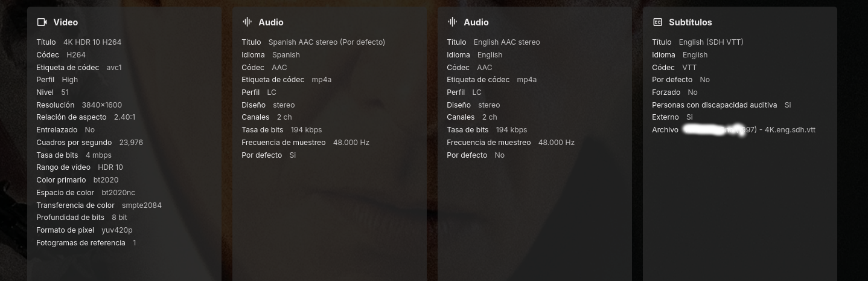Image resolution: width=868 pixels, height=281 pixels.
Task: Click the closed-captions icon beside Subtítulos
Action: 657,22
